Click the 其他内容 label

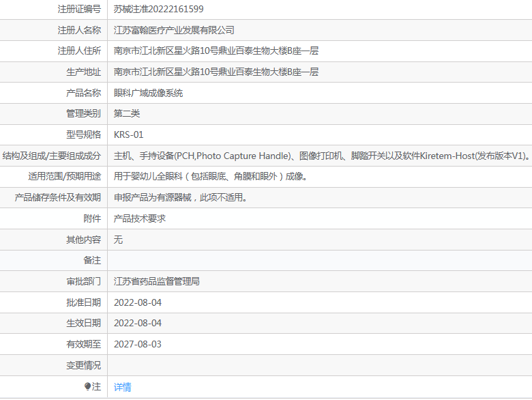click(83, 240)
